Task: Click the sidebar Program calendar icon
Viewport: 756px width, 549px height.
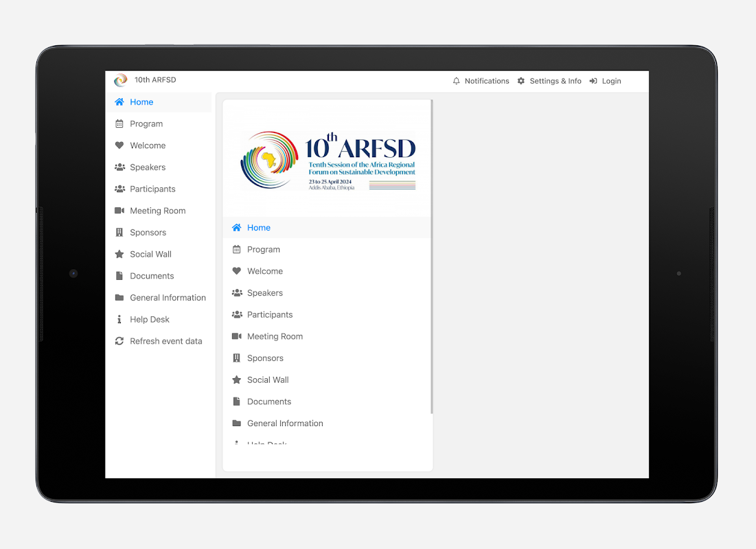Action: pyautogui.click(x=119, y=124)
